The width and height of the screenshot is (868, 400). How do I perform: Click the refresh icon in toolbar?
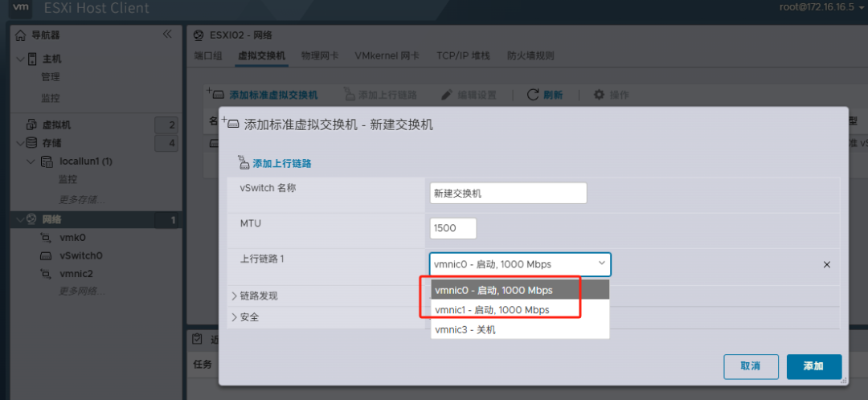pyautogui.click(x=533, y=95)
